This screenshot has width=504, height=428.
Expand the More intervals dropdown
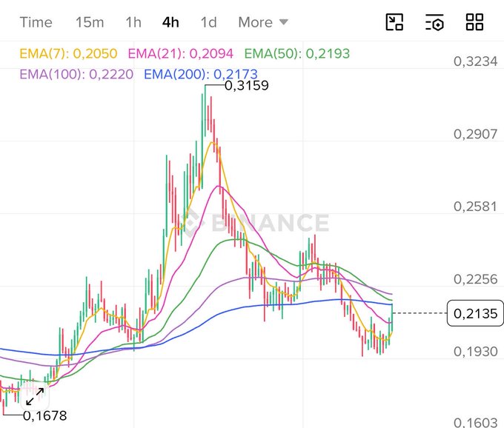coord(263,22)
